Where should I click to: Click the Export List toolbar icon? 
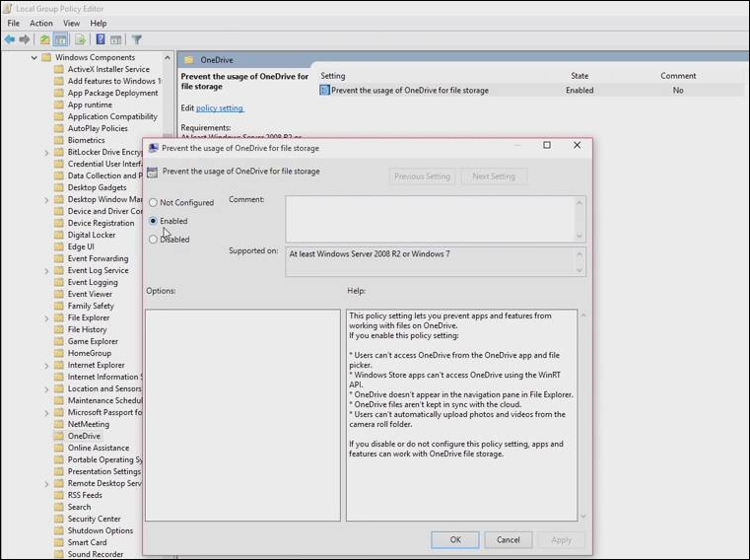tap(81, 39)
